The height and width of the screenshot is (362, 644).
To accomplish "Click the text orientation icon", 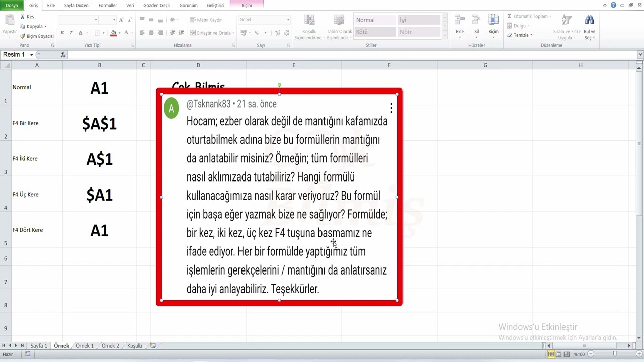I will click(173, 20).
